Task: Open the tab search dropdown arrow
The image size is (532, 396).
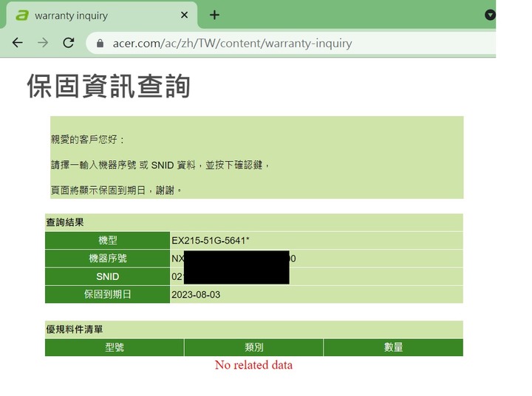Action: coord(490,15)
